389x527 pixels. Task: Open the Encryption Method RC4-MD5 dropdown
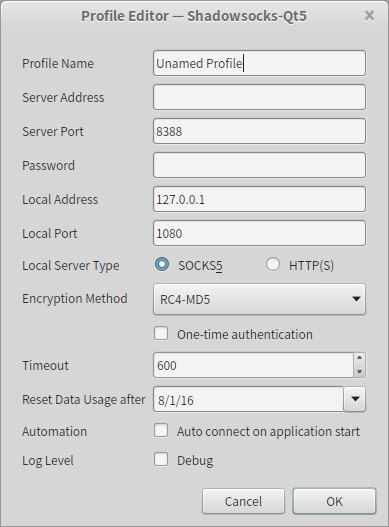(x=259, y=299)
